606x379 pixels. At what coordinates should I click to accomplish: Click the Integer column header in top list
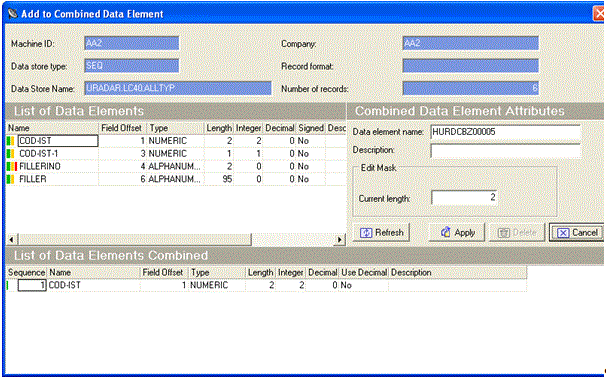click(x=248, y=128)
